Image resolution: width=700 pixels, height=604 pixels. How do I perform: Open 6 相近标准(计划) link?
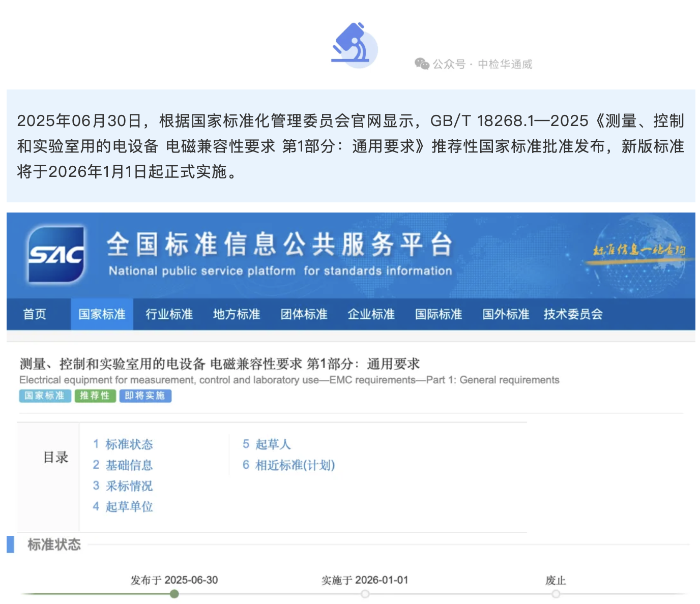(x=289, y=465)
